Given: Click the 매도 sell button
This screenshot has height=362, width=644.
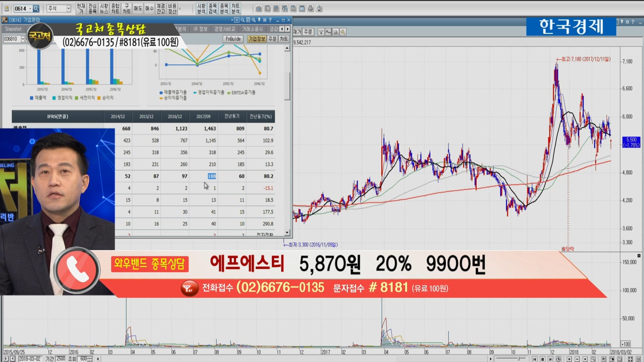Looking at the screenshot, I should [138, 9].
